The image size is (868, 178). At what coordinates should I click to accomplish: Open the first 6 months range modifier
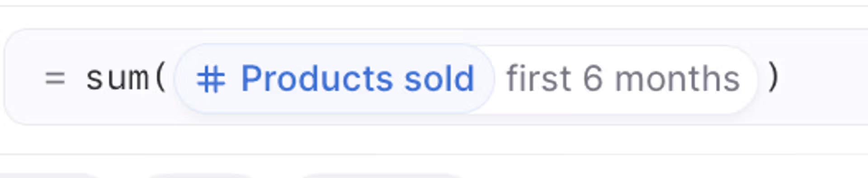click(624, 79)
